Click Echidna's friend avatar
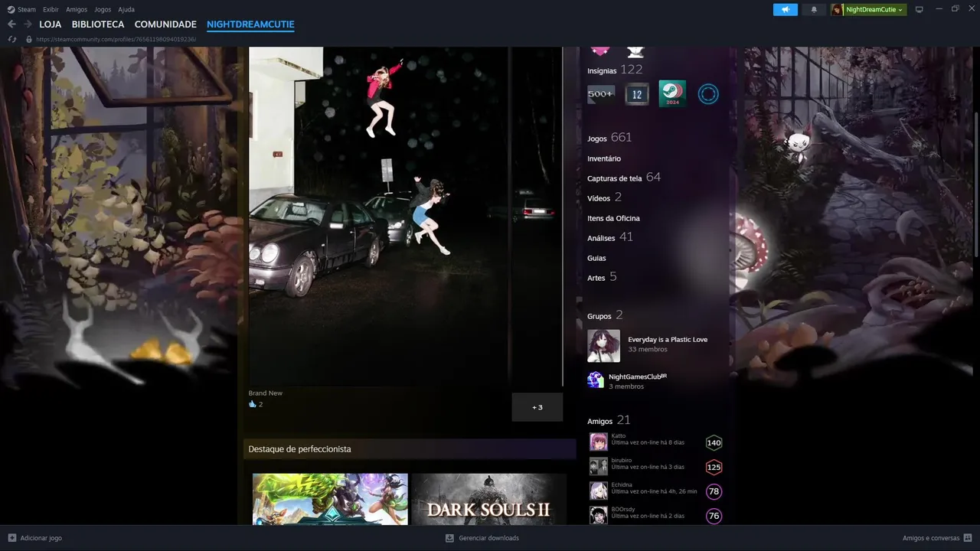Image resolution: width=980 pixels, height=551 pixels. [x=599, y=491]
